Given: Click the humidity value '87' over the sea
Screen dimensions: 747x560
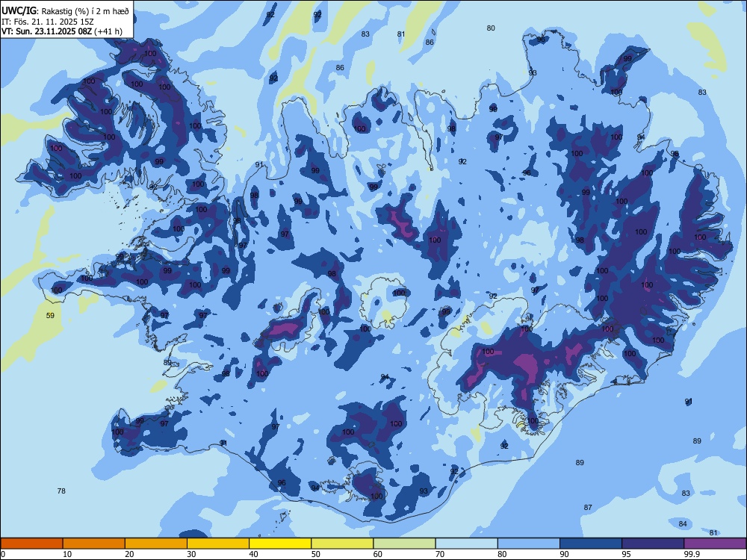Looking at the screenshot, I should point(588,508).
